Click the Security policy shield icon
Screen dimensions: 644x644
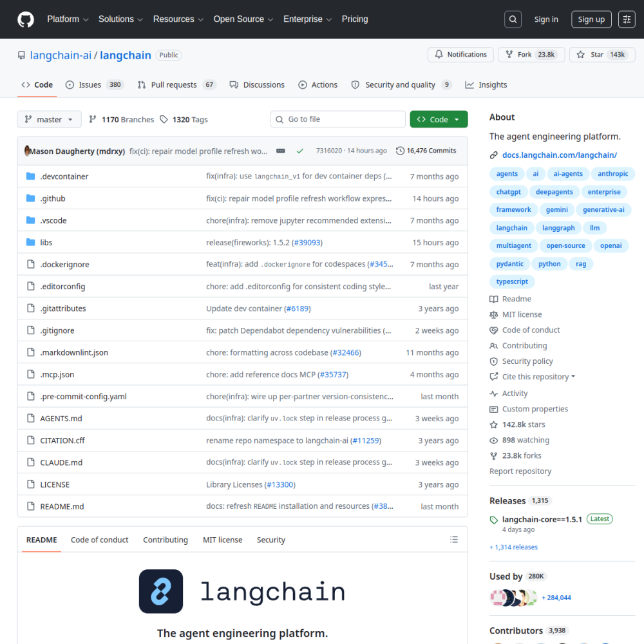pyautogui.click(x=493, y=361)
